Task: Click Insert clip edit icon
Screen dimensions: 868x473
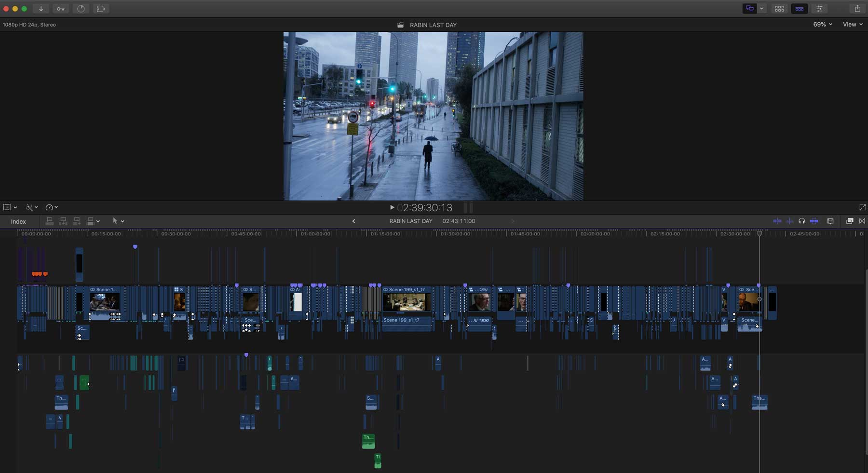Action: [63, 221]
